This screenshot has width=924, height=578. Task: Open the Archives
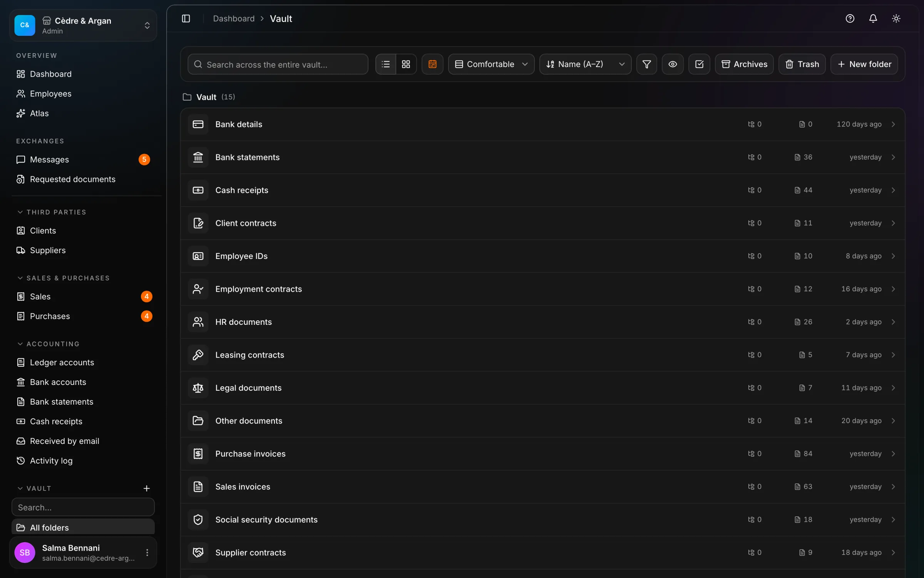click(x=744, y=64)
